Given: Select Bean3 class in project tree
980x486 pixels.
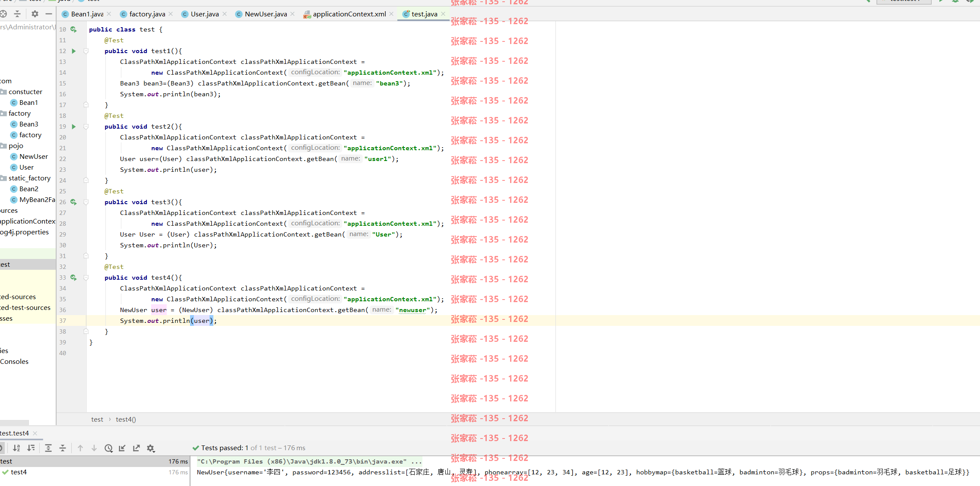Looking at the screenshot, I should coord(29,124).
